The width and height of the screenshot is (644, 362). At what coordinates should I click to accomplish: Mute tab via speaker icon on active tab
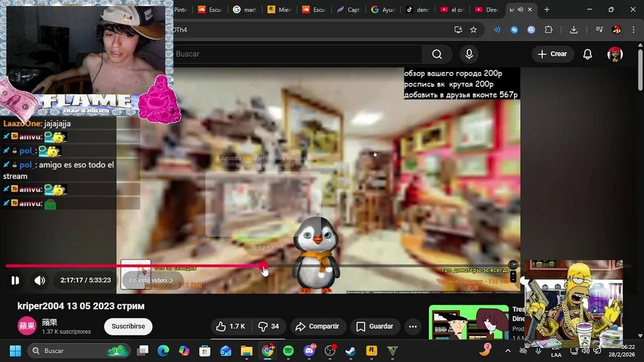click(x=520, y=10)
